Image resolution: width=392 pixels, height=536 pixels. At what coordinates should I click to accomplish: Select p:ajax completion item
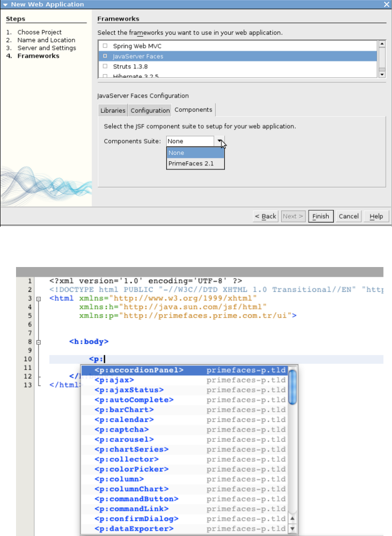pos(185,380)
